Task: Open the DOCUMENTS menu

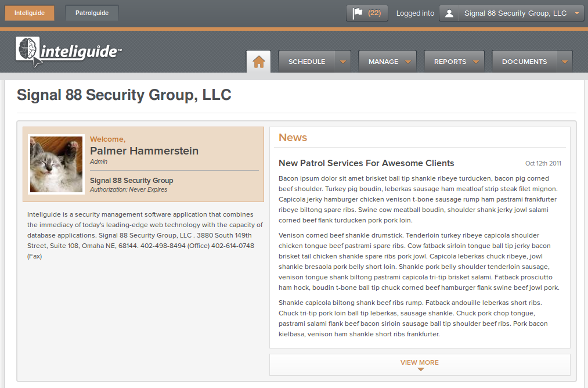Action: point(524,62)
